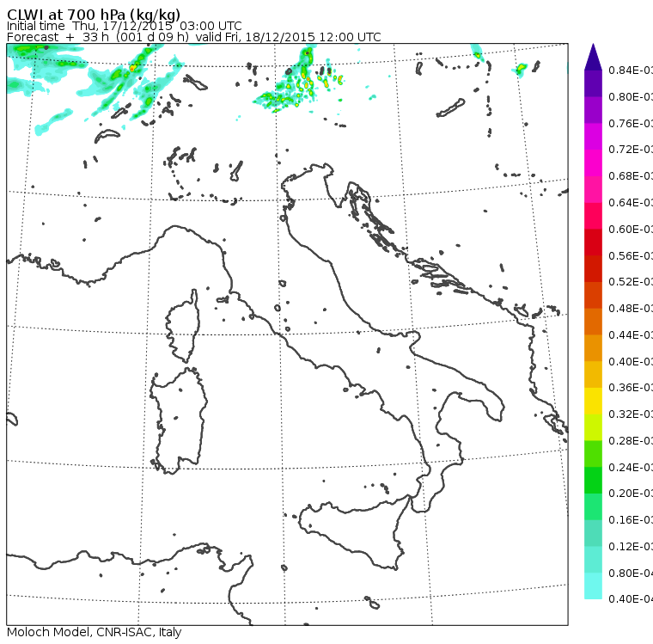The height and width of the screenshot is (644, 653).
Task: Click the island of Sicily on the map
Action: click(354, 531)
